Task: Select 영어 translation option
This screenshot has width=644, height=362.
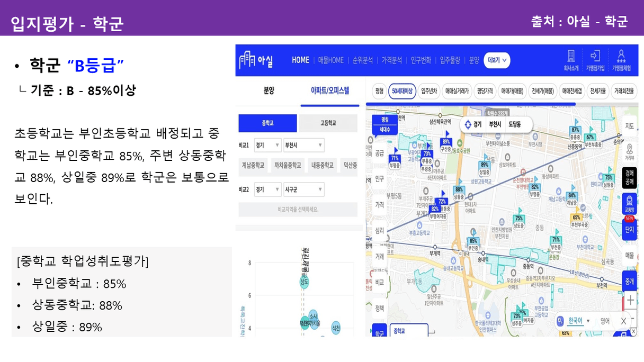Action: 605,321
